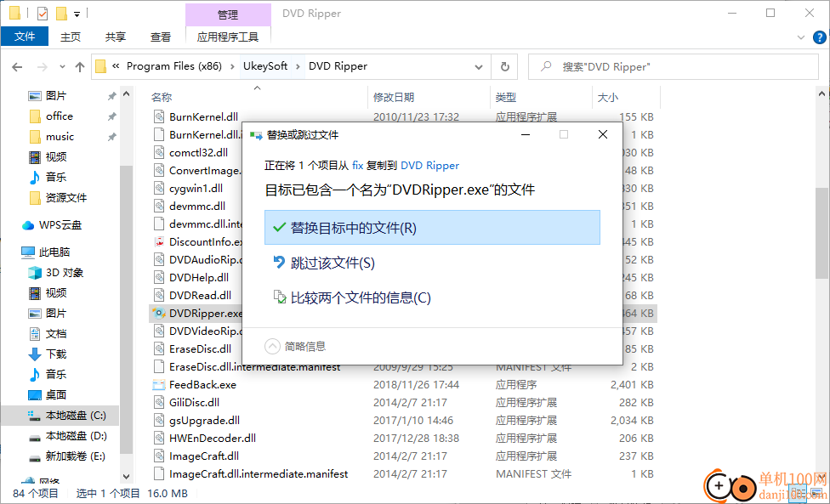Screen dimensions: 830x504
Task: Open the 'fix' source folder link
Action: [x=358, y=166]
